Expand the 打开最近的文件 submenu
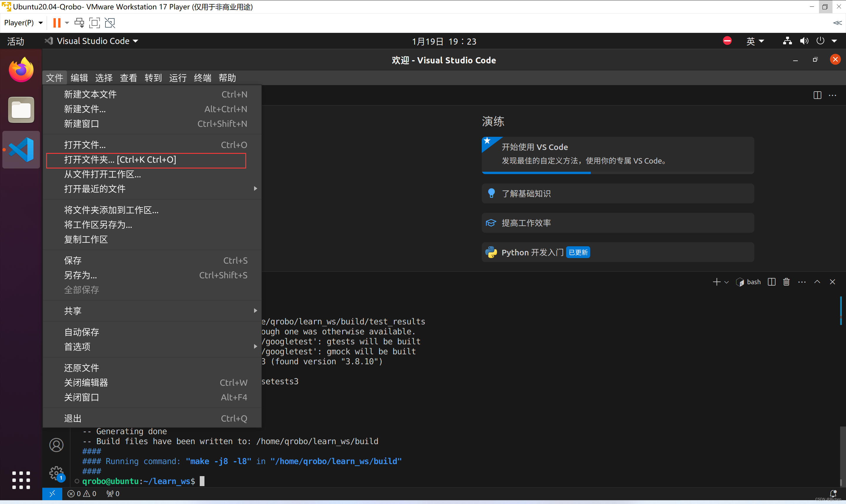 coord(152,188)
